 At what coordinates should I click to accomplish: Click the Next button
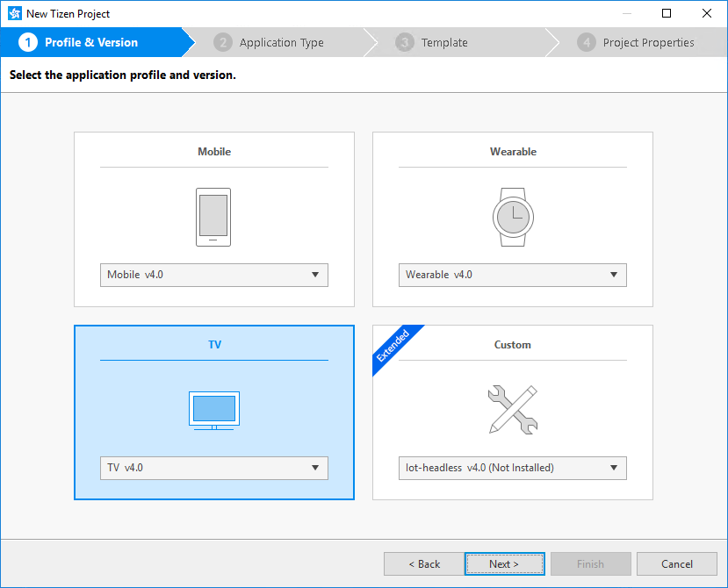(504, 563)
